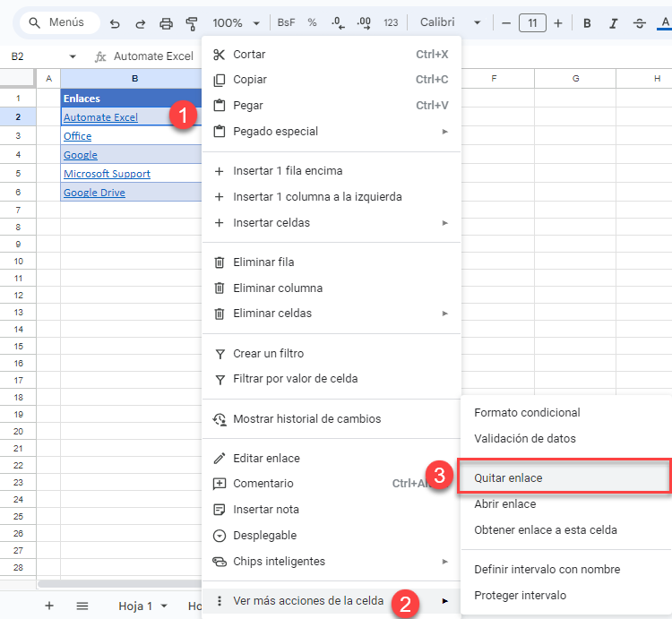Open the 123 number formats menu

pos(391,22)
